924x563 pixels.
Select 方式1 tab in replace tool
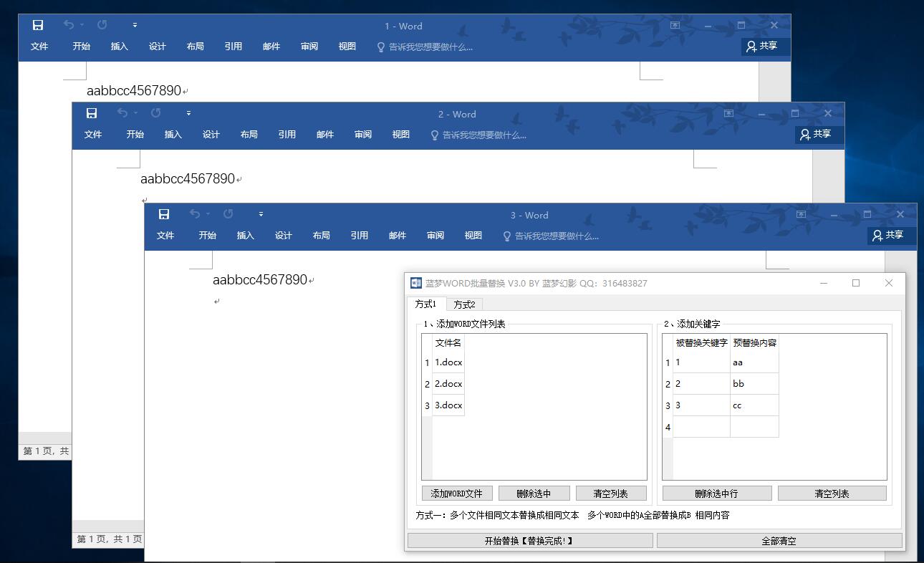(x=425, y=304)
